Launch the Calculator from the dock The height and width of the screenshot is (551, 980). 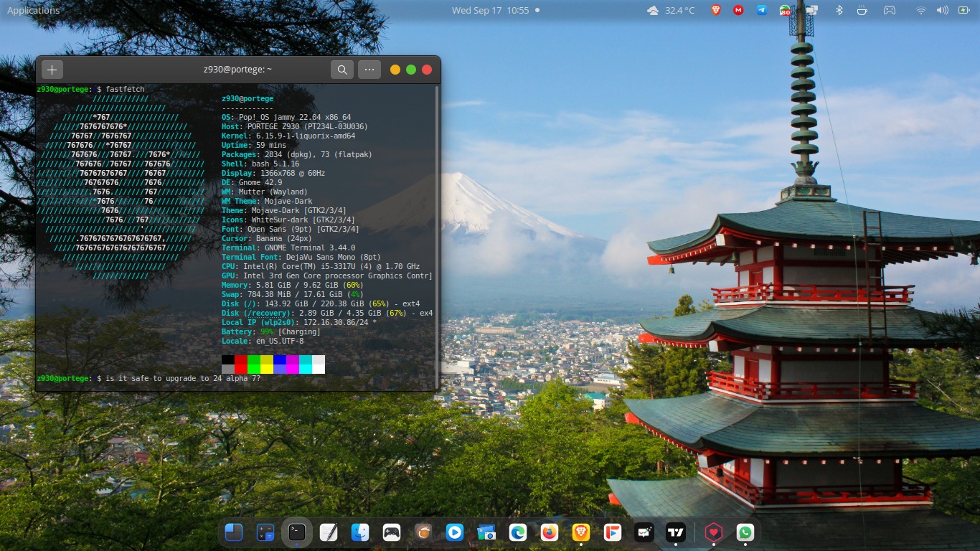pyautogui.click(x=265, y=532)
